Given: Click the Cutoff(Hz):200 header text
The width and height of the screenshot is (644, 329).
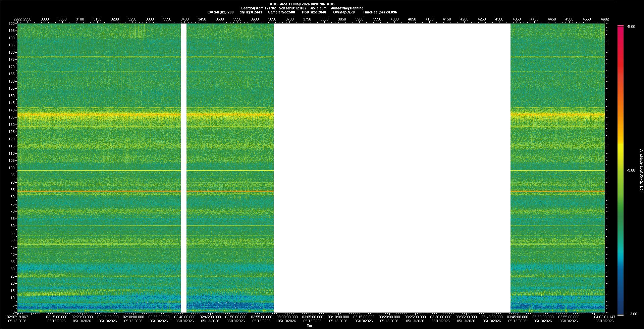Looking at the screenshot, I should [x=220, y=12].
